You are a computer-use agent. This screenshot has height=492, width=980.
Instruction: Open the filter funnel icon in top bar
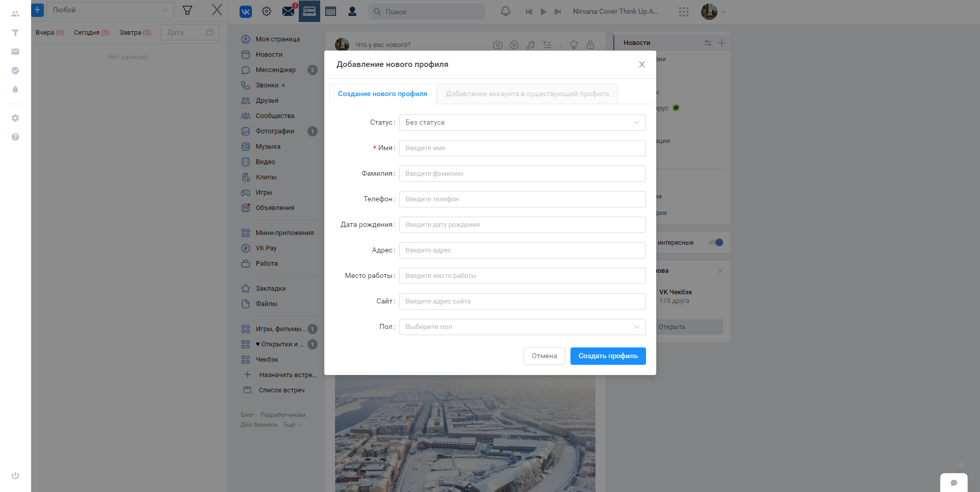tap(187, 10)
